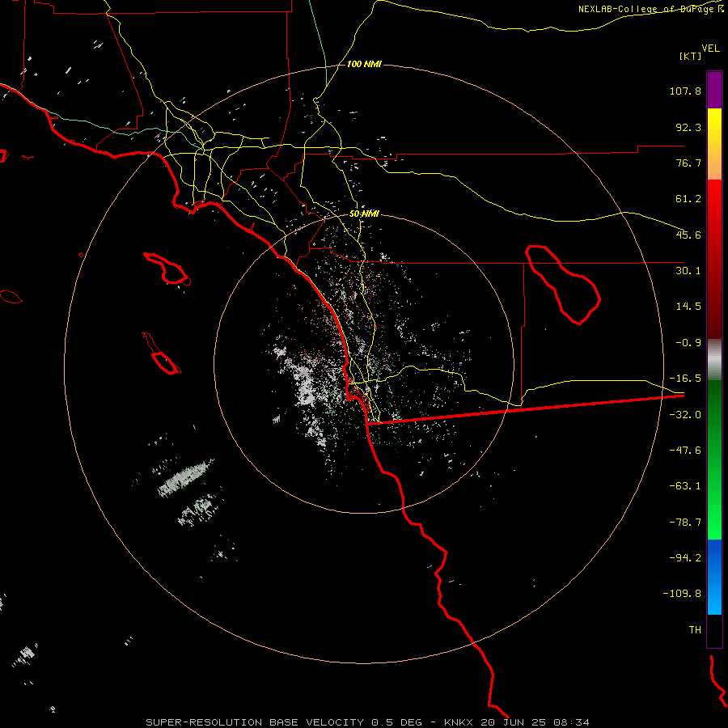Click the Santa Catalina Island outline
728x728 pixels.
(x=167, y=269)
